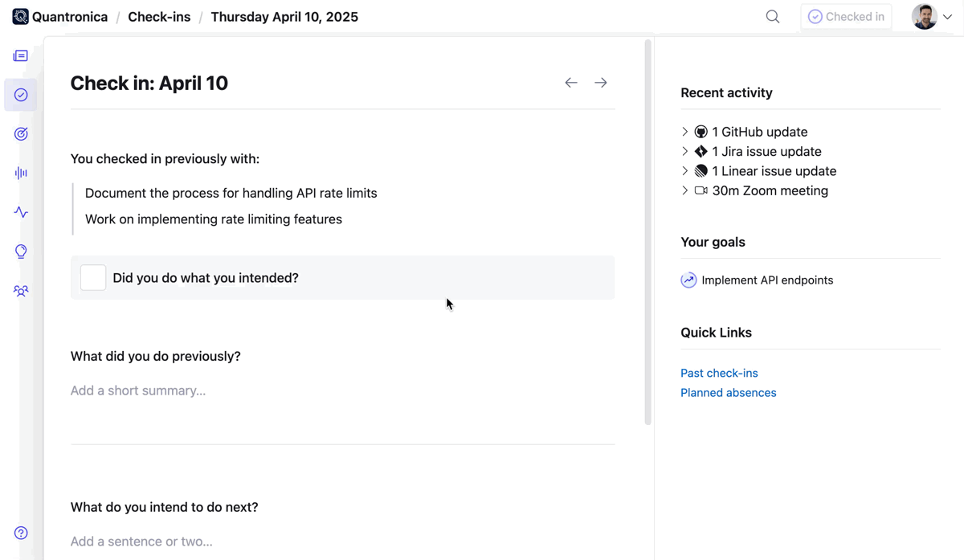Open the lightbulb ideas sidebar icon
964x560 pixels.
21,251
